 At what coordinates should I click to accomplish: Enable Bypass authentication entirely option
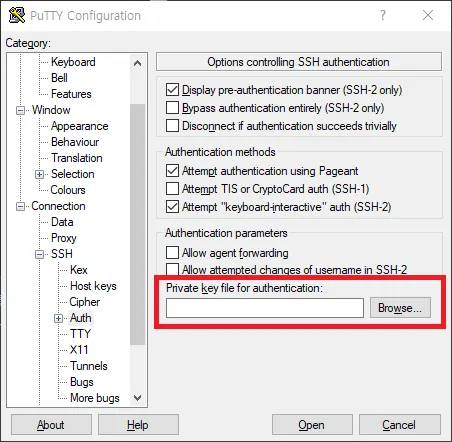click(172, 108)
